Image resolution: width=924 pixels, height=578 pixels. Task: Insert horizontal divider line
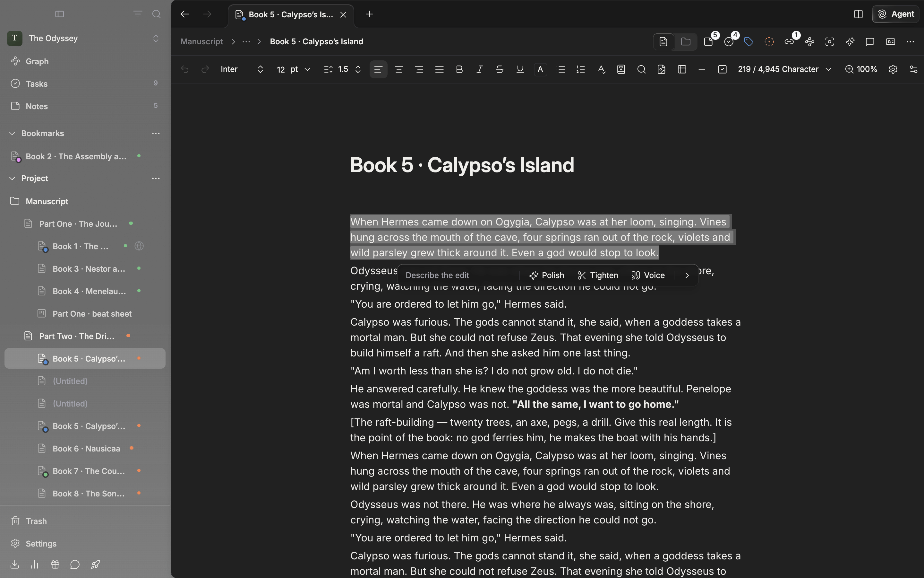[x=702, y=69]
